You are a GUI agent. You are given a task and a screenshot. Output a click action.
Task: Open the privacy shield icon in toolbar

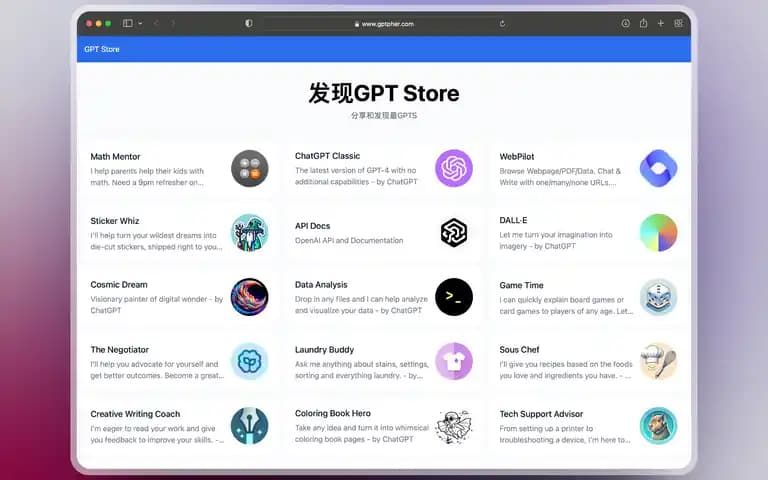coord(249,23)
